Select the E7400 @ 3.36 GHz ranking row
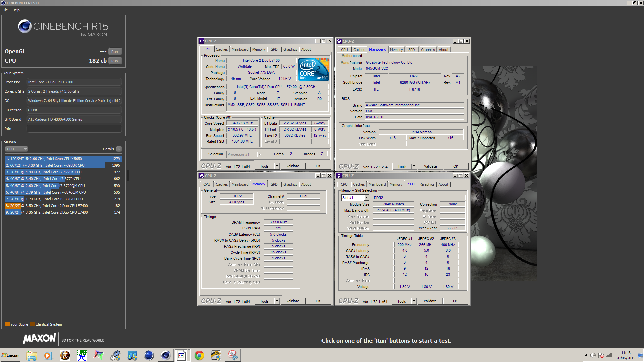This screenshot has height=362, width=644. 63,212
